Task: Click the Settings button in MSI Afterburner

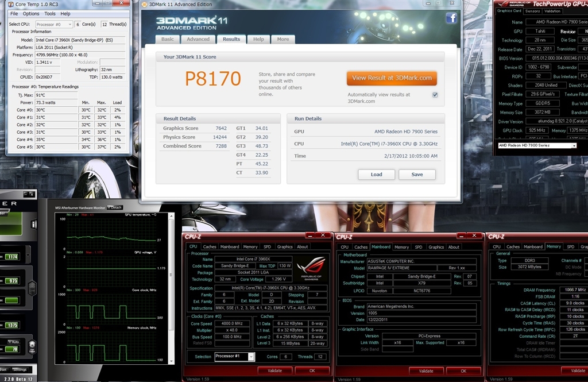Action: 20,369
